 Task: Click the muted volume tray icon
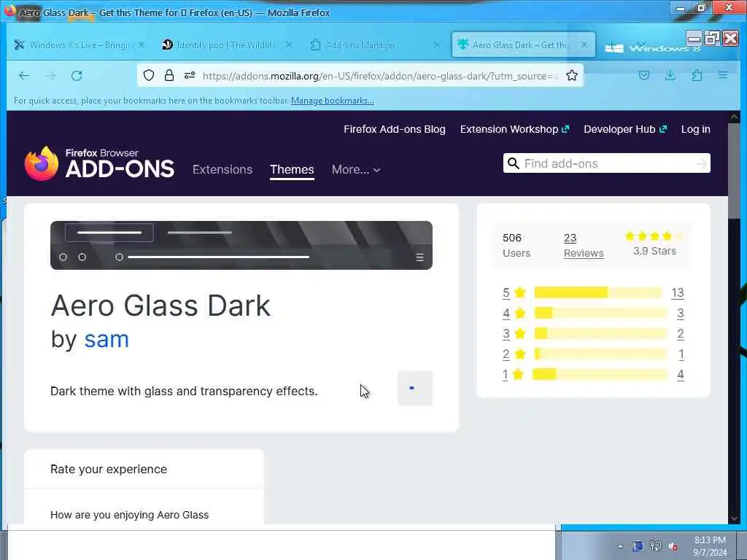pyautogui.click(x=673, y=546)
